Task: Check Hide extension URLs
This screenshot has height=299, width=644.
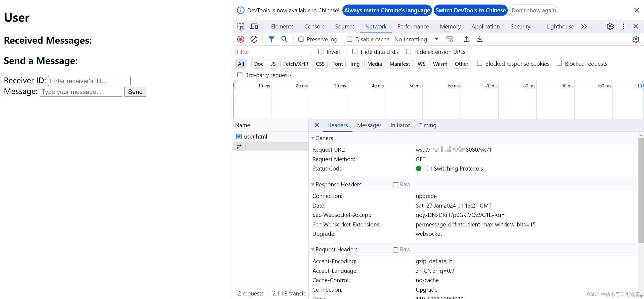Action: [409, 52]
